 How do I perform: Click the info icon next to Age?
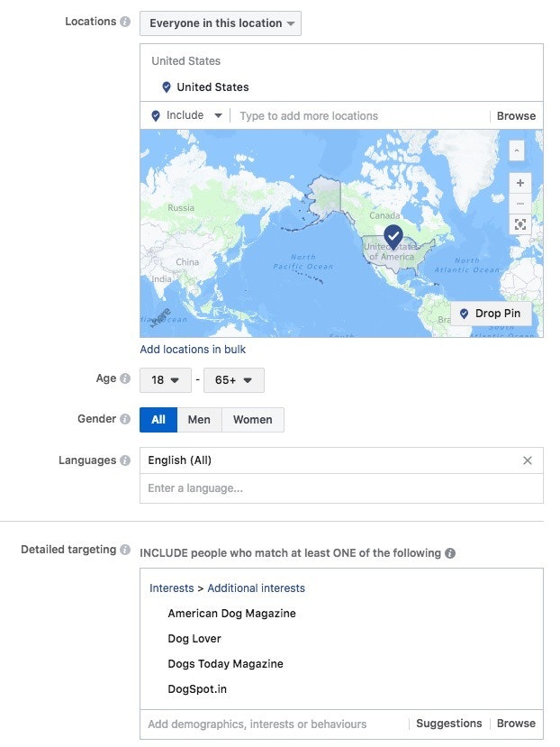pyautogui.click(x=125, y=379)
